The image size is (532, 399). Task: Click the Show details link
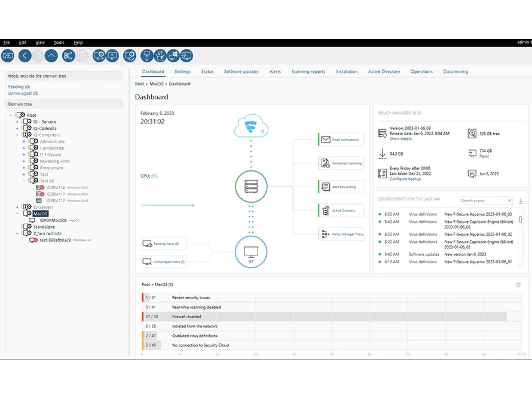pos(400,139)
